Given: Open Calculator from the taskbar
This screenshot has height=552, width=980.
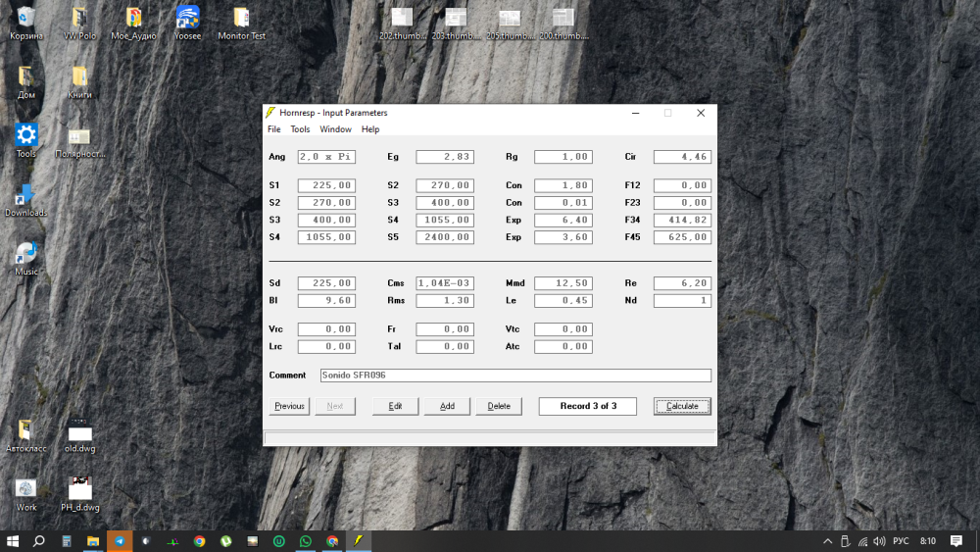Looking at the screenshot, I should [x=67, y=541].
